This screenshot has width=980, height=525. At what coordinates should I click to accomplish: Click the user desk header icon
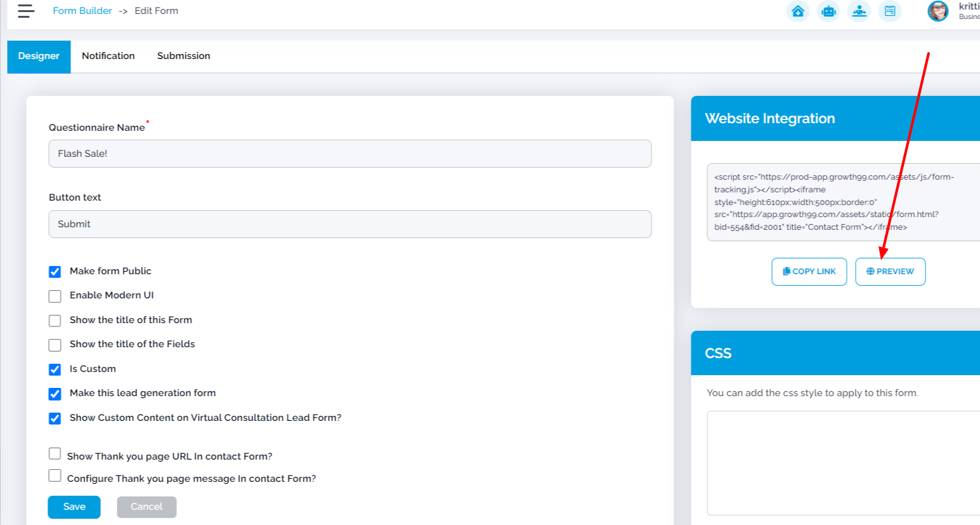tap(859, 11)
